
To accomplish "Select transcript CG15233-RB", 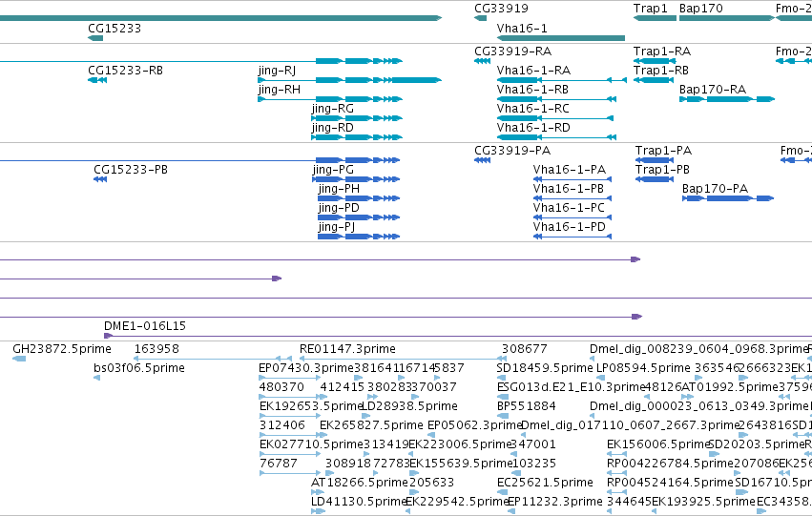I will pos(125,71).
